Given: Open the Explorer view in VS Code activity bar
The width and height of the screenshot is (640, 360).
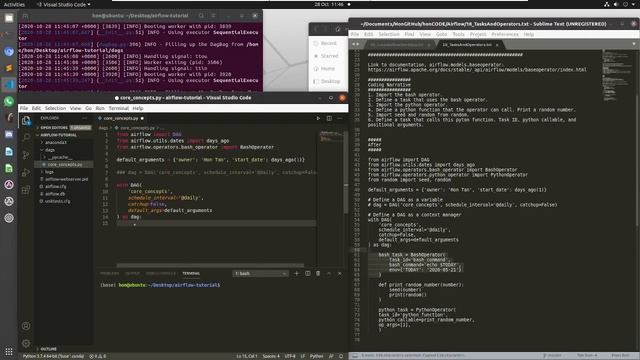Looking at the screenshot, I should [x=26, y=120].
